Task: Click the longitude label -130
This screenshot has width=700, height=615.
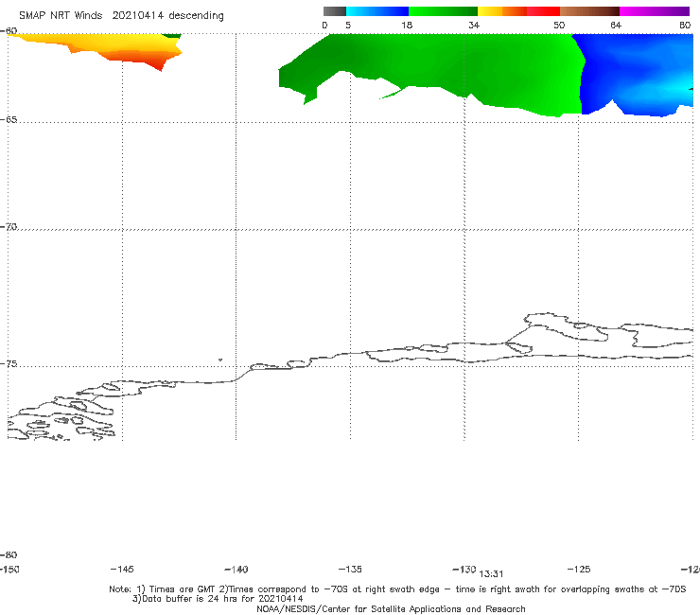Action: [464, 569]
